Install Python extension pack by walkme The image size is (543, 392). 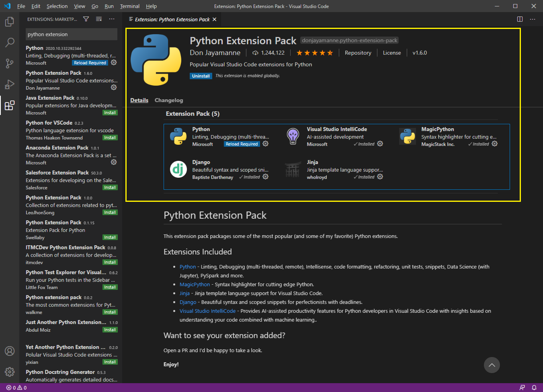(110, 312)
